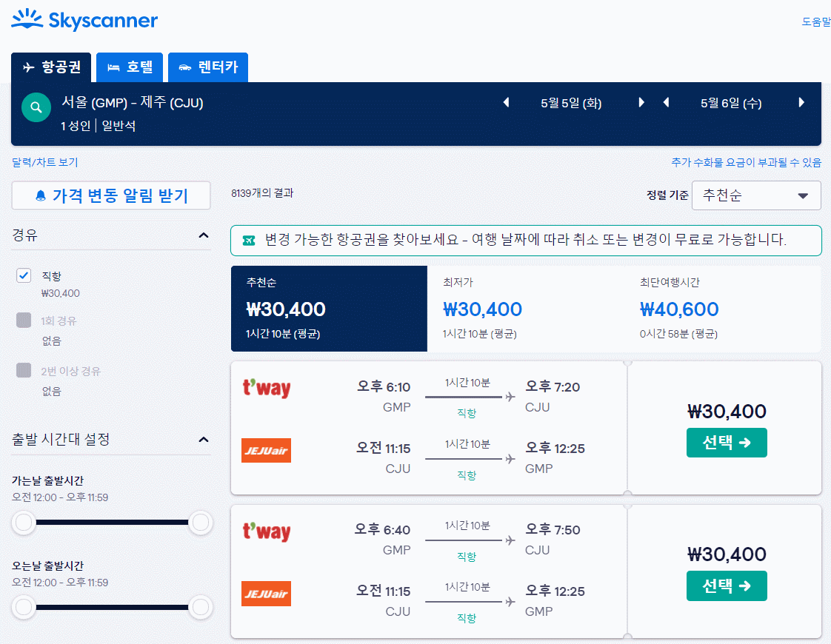The height and width of the screenshot is (644, 831).
Task: Collapse the 경유 filter section
Action: click(204, 235)
